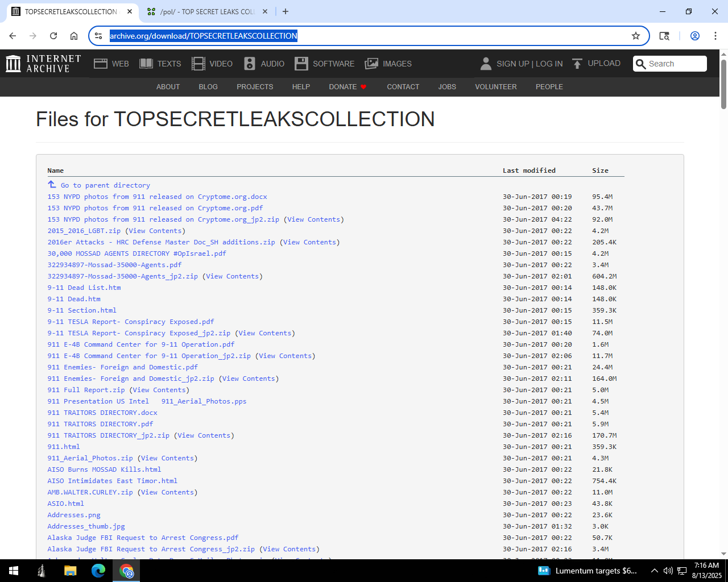
Task: Open Chrome profile menu
Action: coord(695,36)
